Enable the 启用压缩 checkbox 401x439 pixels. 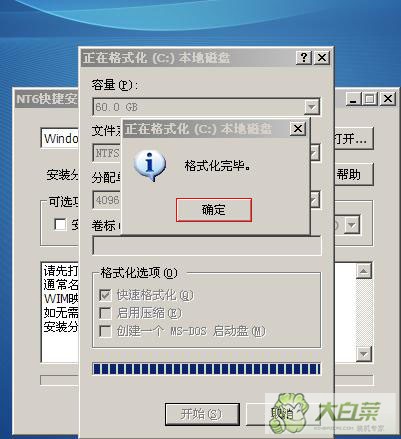[105, 313]
